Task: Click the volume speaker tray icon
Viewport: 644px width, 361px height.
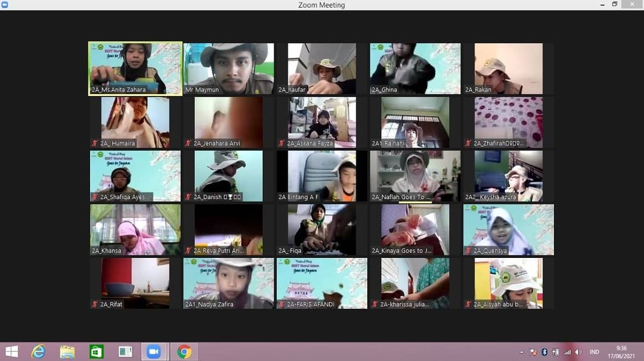Action: point(578,352)
